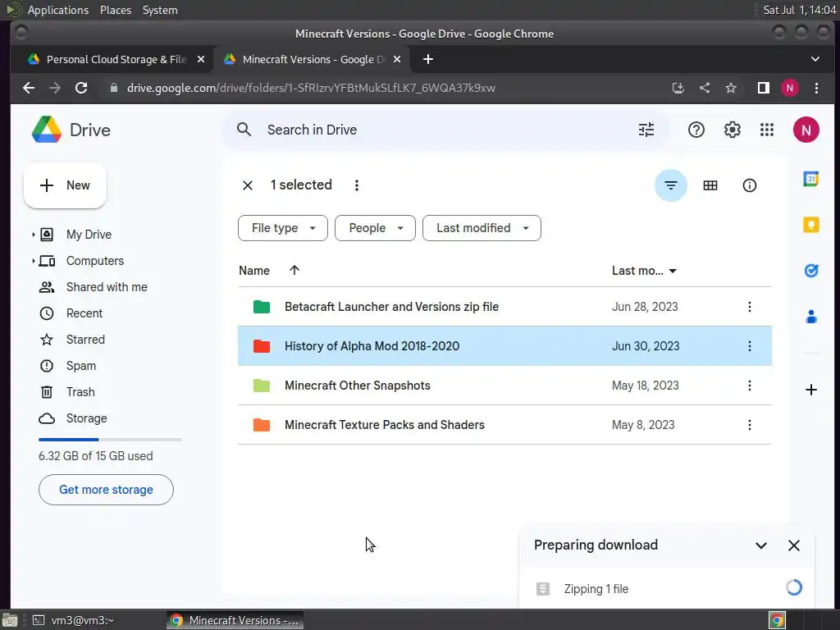Viewport: 840px width, 630px height.
Task: Switch to grid layout view
Action: [x=710, y=185]
